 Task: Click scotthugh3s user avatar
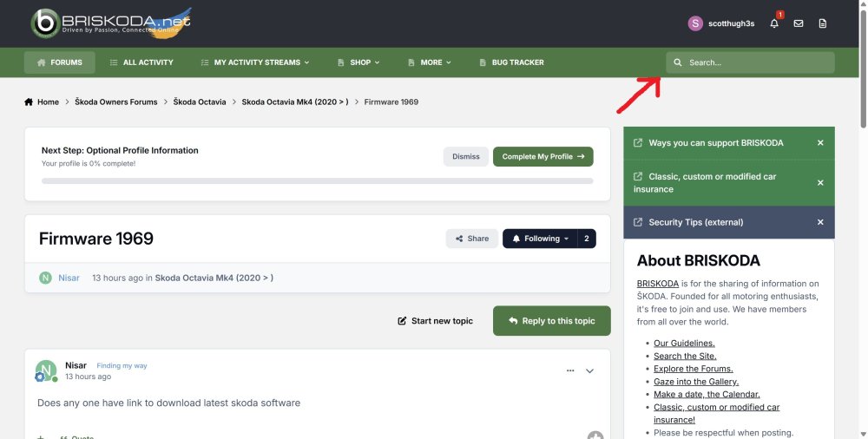pos(695,23)
